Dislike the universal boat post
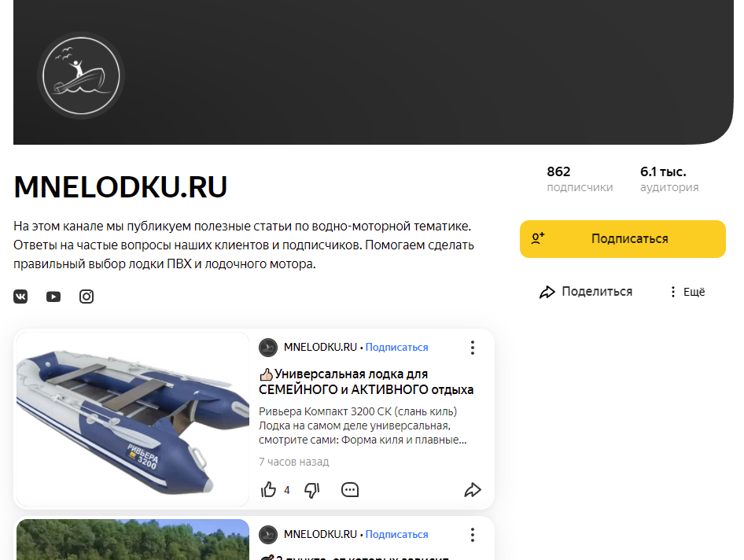 311,490
